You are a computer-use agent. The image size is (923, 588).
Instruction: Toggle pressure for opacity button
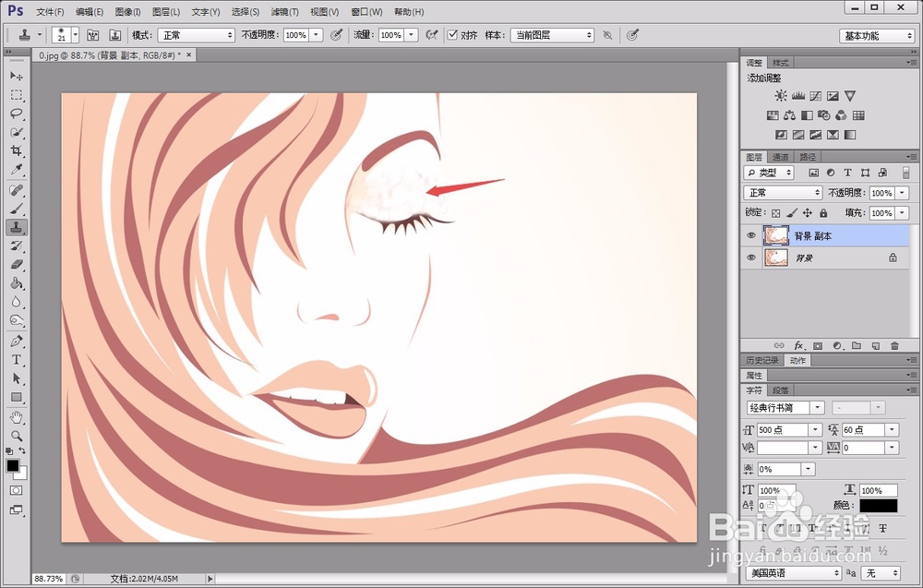click(x=336, y=35)
